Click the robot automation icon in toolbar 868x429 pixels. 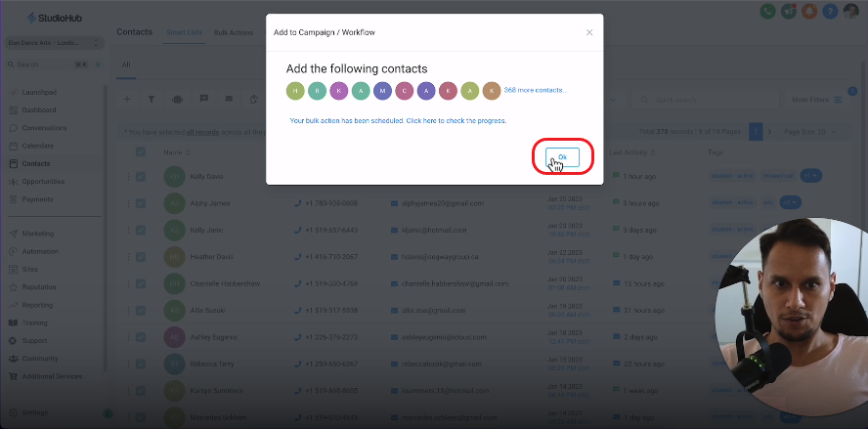[177, 99]
